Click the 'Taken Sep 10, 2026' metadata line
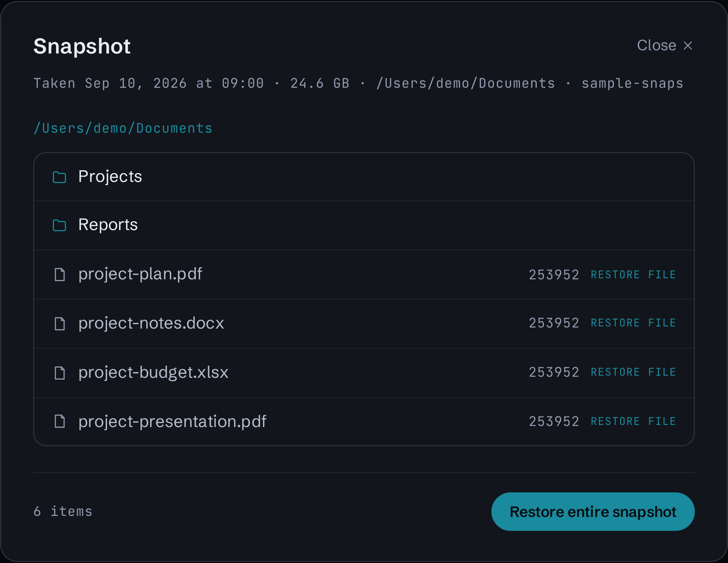This screenshot has width=728, height=563. 358,83
